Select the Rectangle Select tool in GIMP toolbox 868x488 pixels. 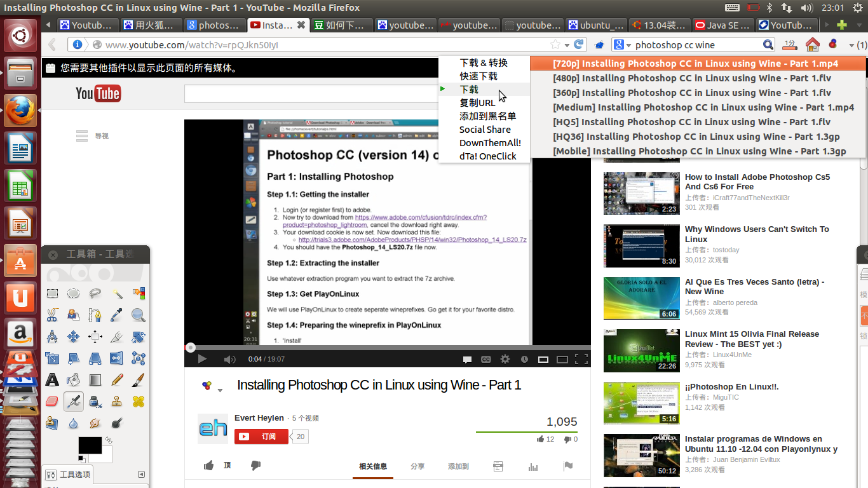coord(52,294)
